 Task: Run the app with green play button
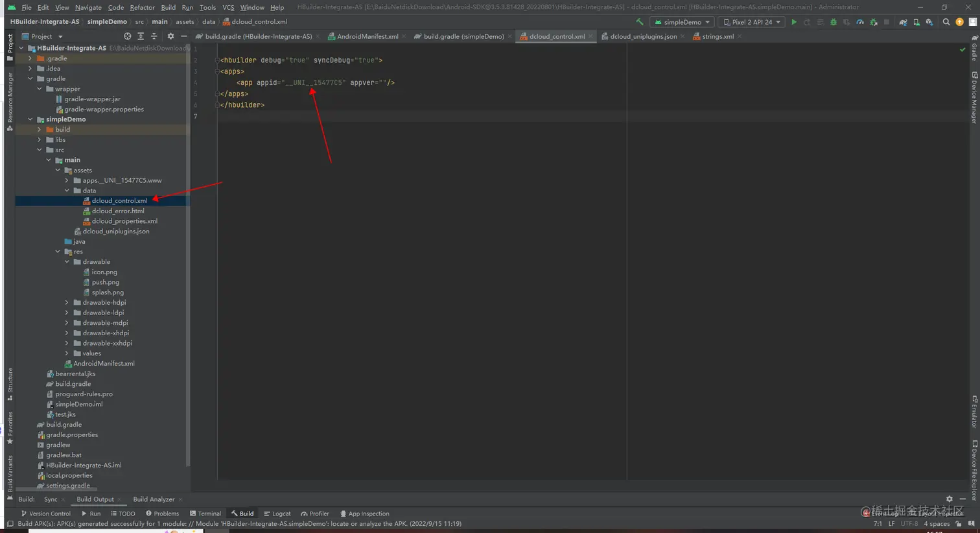pos(793,22)
